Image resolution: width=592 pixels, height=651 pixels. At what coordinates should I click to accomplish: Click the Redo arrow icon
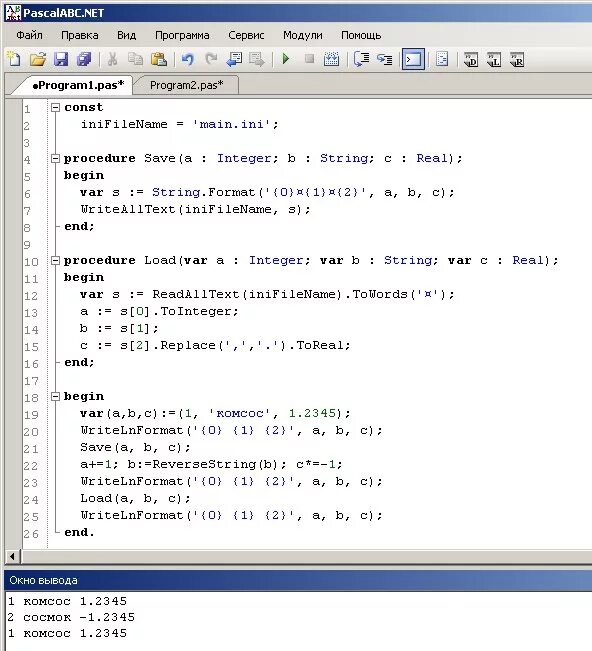point(211,59)
